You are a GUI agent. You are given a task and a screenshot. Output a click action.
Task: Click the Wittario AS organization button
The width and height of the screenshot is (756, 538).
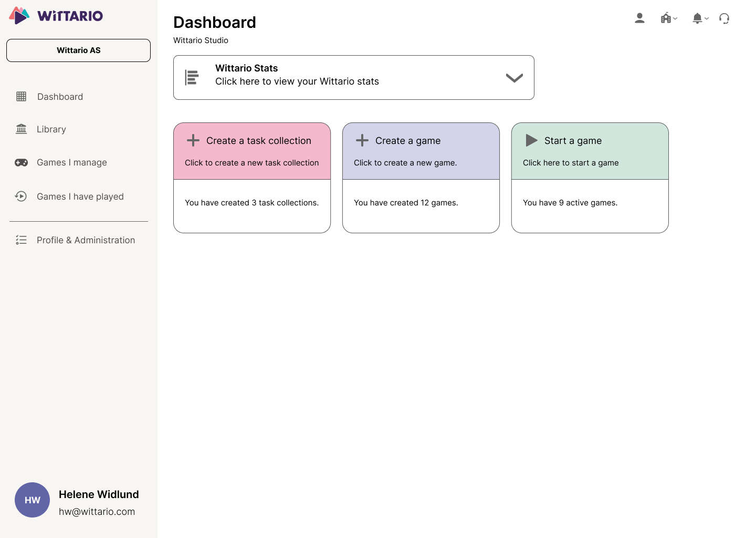coord(78,50)
